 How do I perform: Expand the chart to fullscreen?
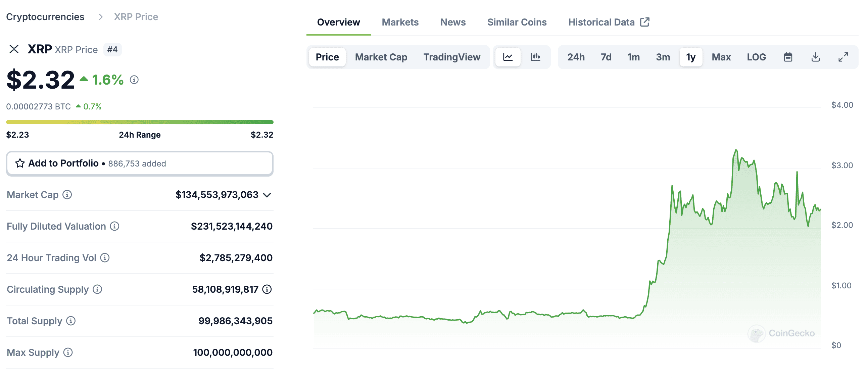(843, 57)
